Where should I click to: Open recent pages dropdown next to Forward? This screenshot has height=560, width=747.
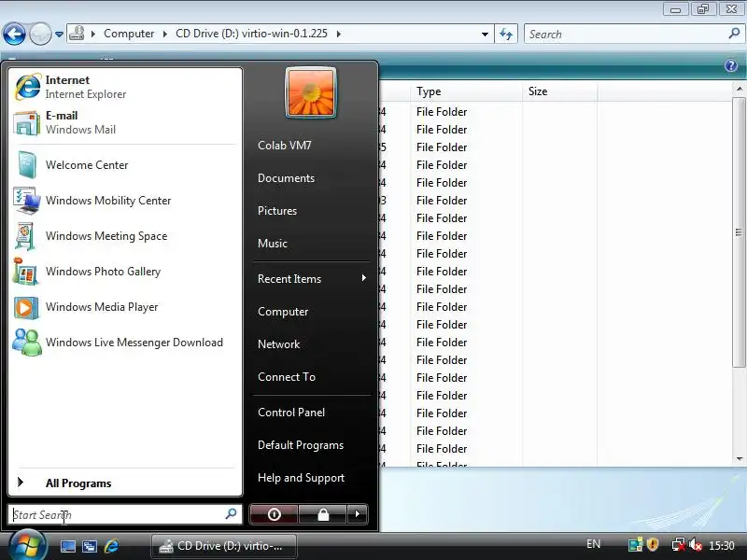pyautogui.click(x=59, y=35)
